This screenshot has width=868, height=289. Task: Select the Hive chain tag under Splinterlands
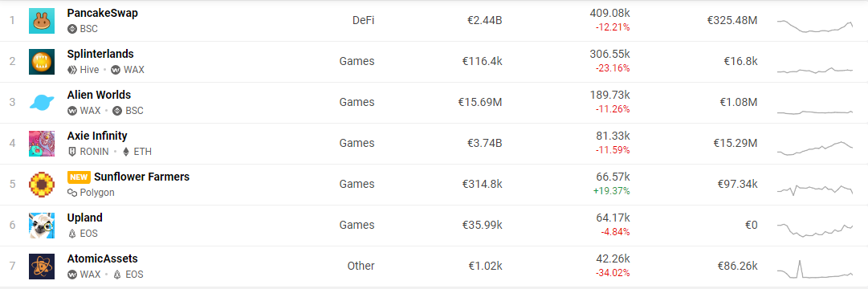tap(83, 70)
